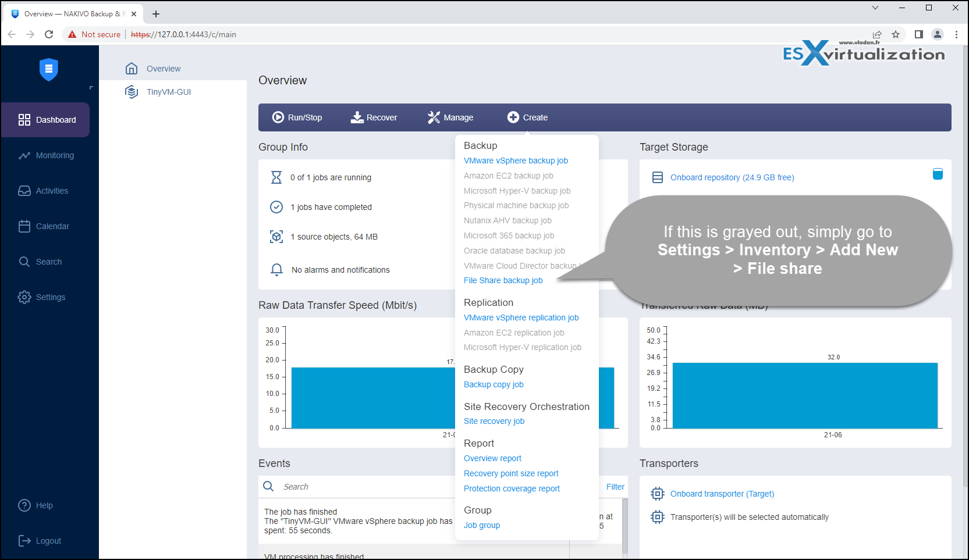969x560 pixels.
Task: Click the NAKIVO shield logo icon
Action: click(x=49, y=69)
